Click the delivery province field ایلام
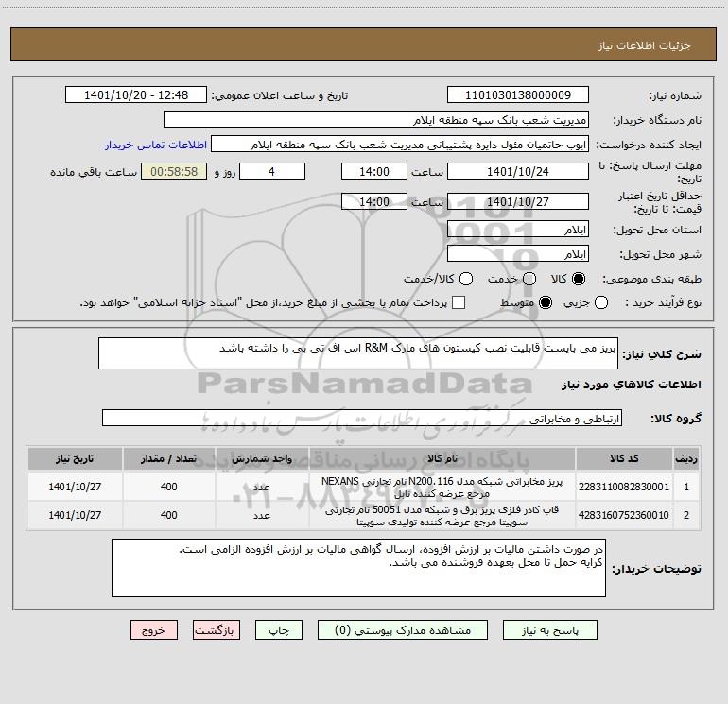The image size is (728, 704). pyautogui.click(x=518, y=229)
